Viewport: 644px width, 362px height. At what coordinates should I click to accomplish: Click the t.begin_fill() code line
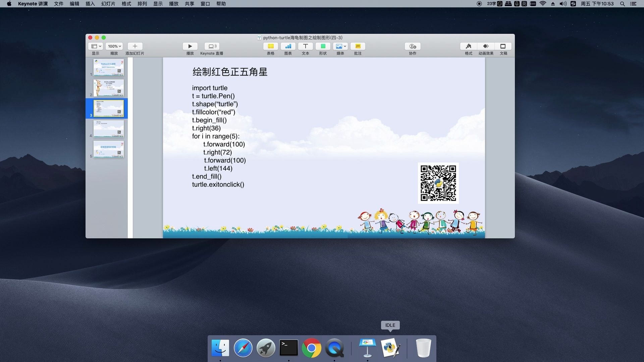(209, 120)
